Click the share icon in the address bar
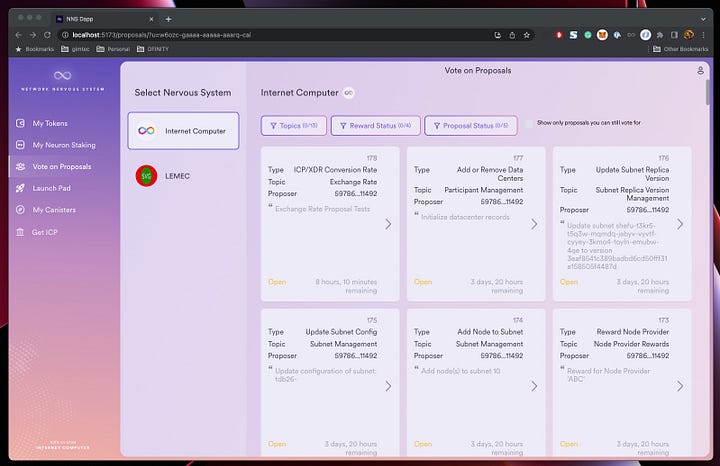The image size is (720, 466). (512, 35)
